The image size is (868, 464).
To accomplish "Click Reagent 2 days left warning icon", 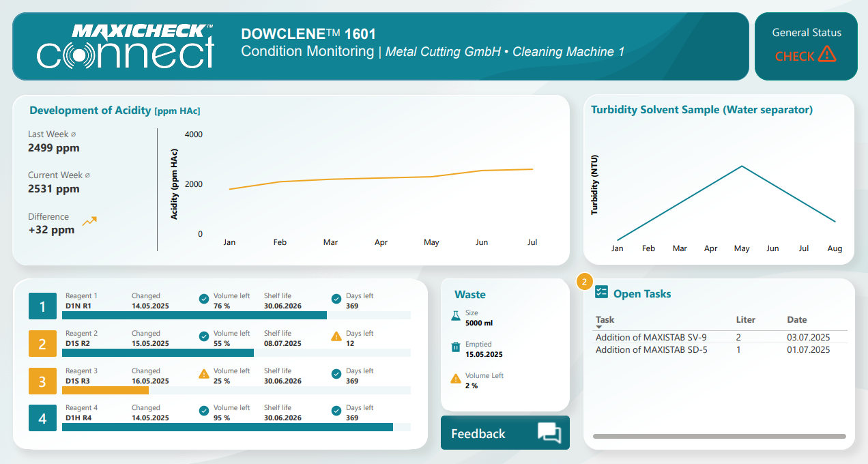I will [336, 336].
